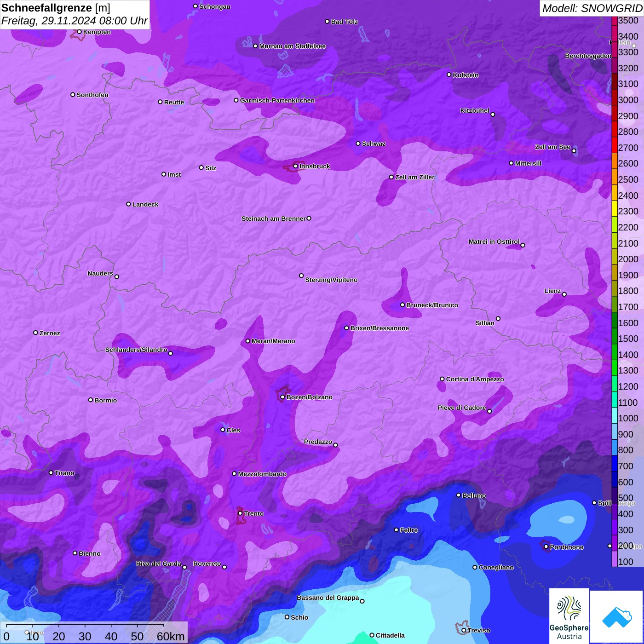This screenshot has width=644, height=644.
Task: Click the 'Meran/Merano' label
Action: click(273, 341)
